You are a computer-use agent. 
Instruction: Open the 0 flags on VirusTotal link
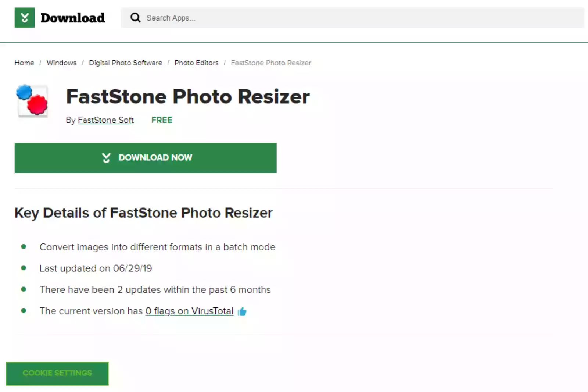point(189,311)
